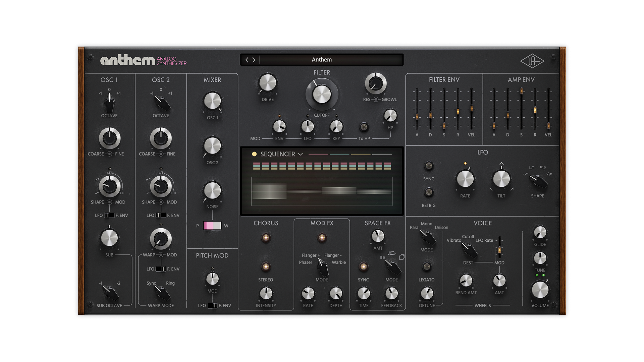The height and width of the screenshot is (362, 644).
Task: Click the sawtooth shape icon on OSC 1
Action: [97, 179]
